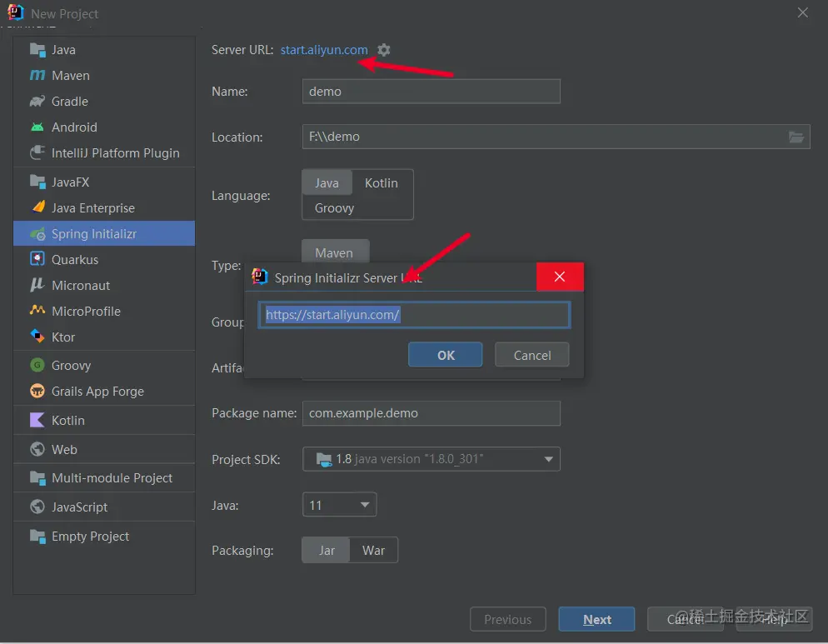This screenshot has height=644, width=828.
Task: Confirm the server URL with OK
Action: coord(445,354)
